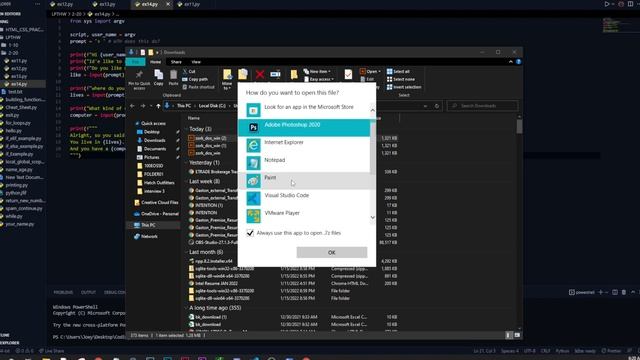Open the Move to dropdown in ribbon
This screenshot has width=640, height=360.
click(227, 79)
